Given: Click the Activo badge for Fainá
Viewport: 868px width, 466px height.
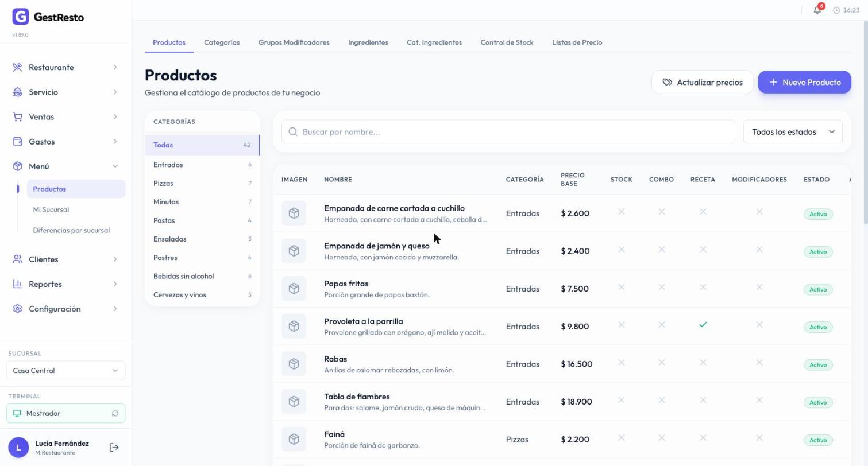Looking at the screenshot, I should [818, 440].
